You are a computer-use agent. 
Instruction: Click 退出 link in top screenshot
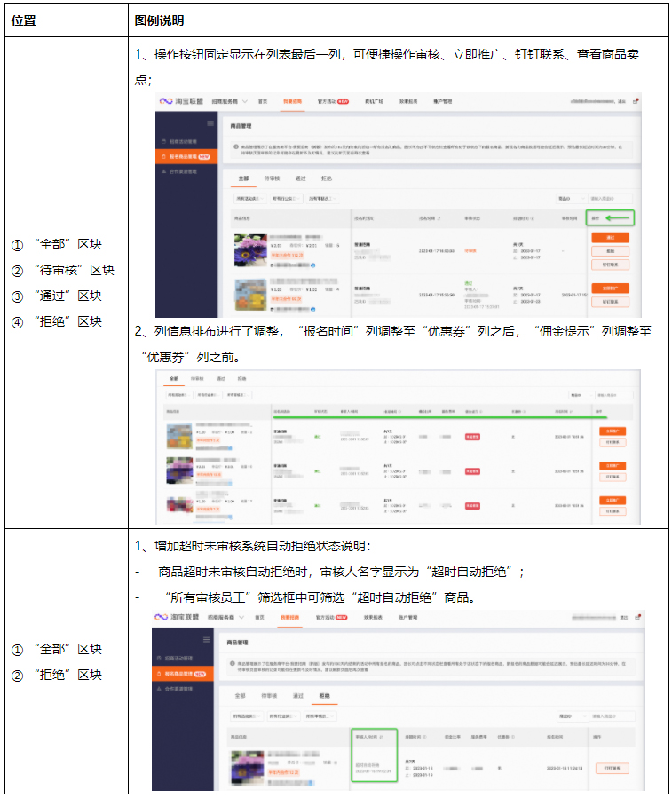point(621,101)
